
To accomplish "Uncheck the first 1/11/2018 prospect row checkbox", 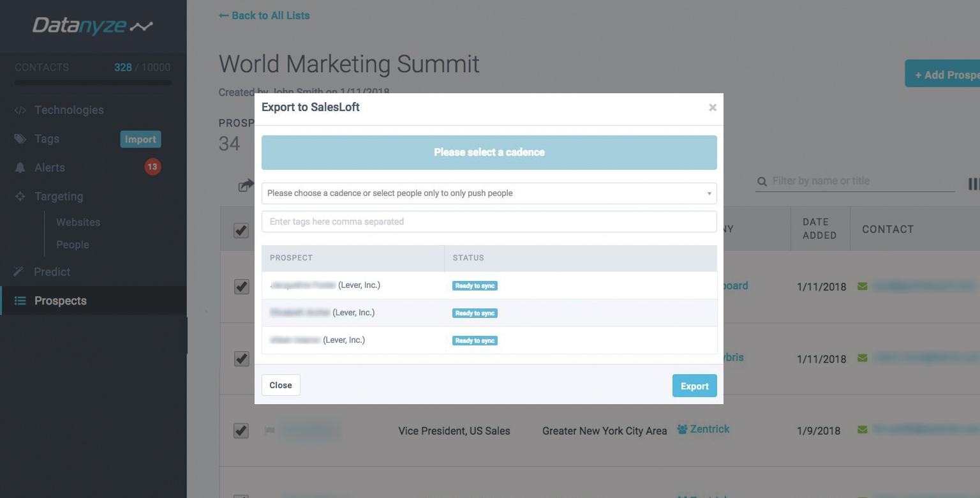I will tap(241, 287).
